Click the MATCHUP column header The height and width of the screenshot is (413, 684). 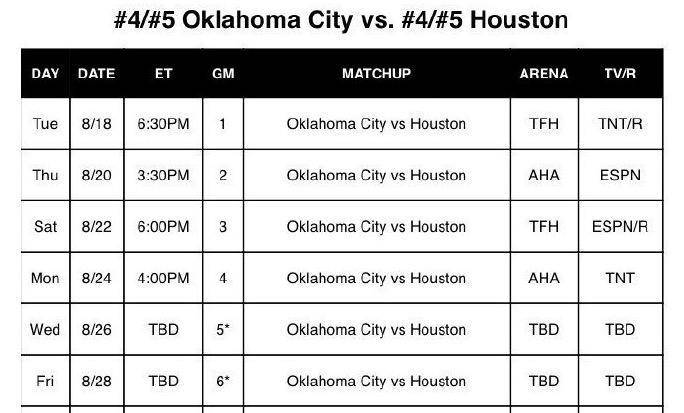[376, 74]
